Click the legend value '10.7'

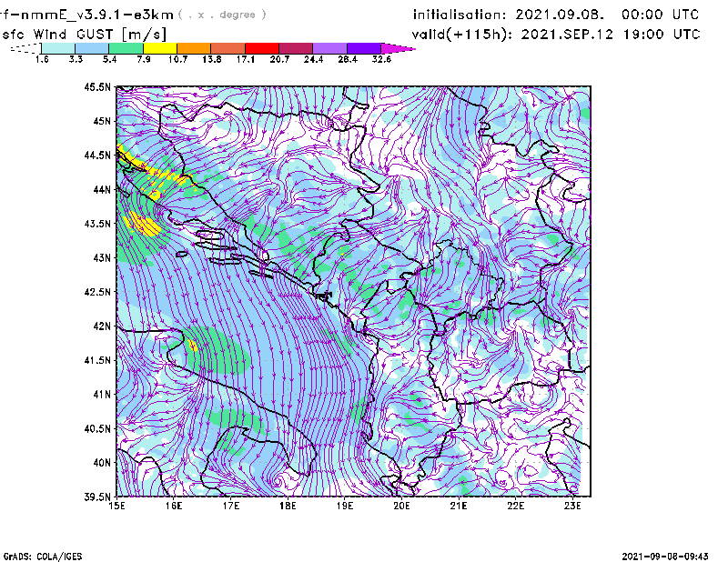(x=177, y=59)
